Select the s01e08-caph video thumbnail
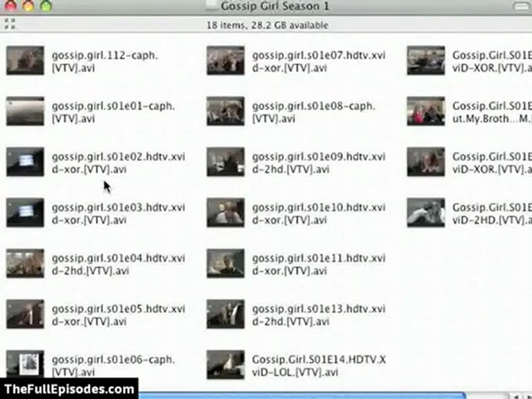 click(226, 111)
